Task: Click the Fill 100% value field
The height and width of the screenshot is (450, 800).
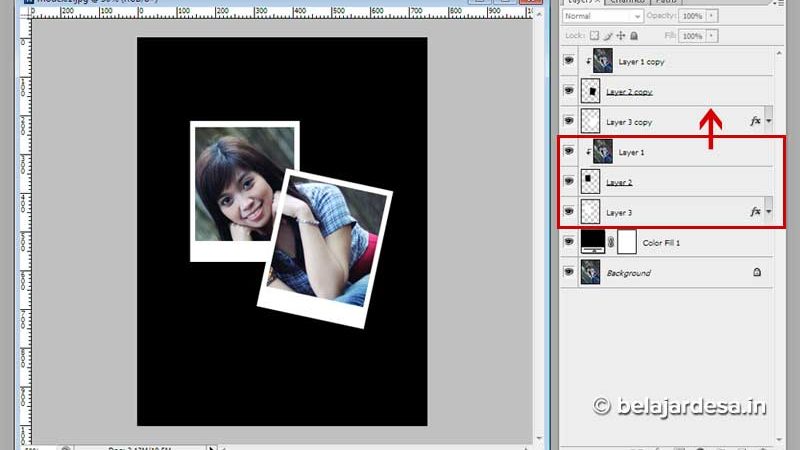Action: [692, 36]
